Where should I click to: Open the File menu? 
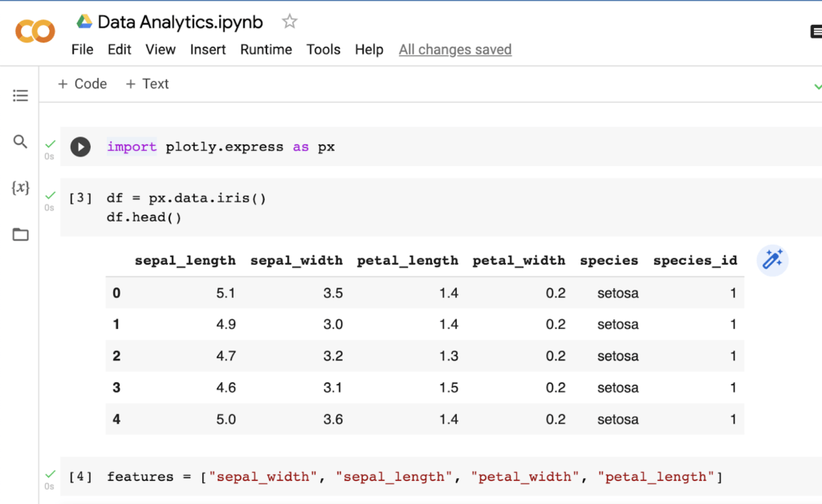click(82, 49)
